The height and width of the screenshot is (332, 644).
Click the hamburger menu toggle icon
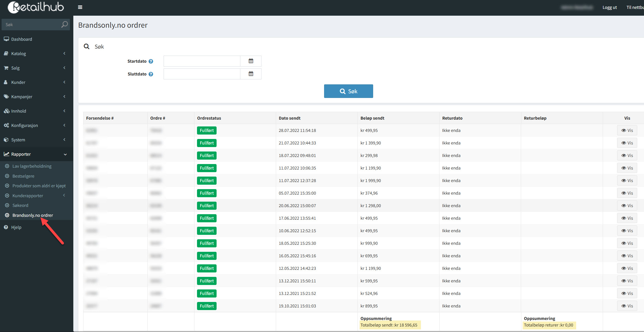[x=80, y=7]
